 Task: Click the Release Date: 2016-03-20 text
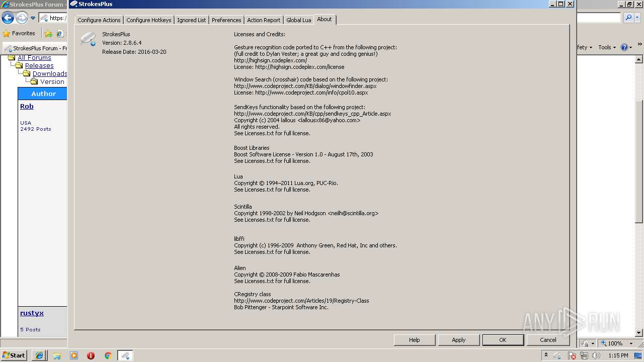(x=134, y=52)
